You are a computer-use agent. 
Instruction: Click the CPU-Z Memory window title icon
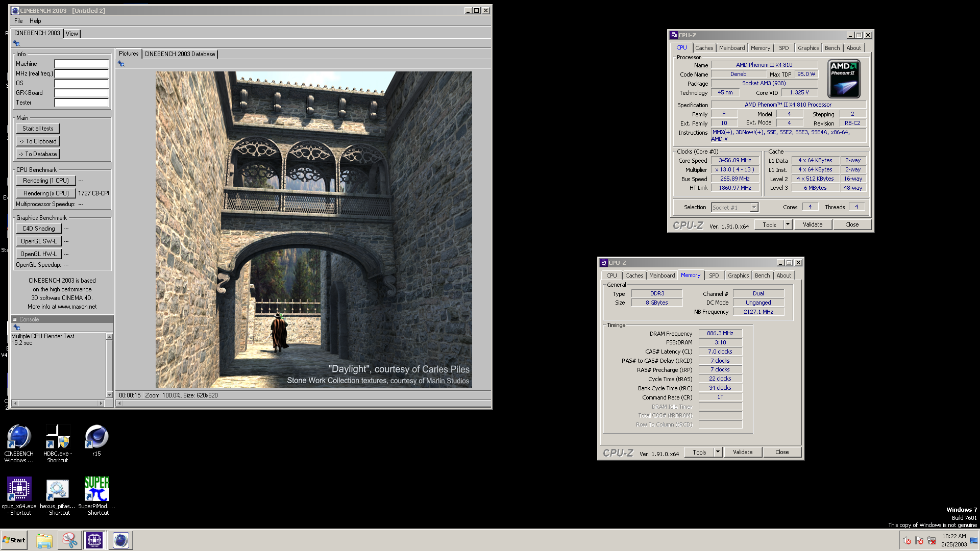pos(603,263)
